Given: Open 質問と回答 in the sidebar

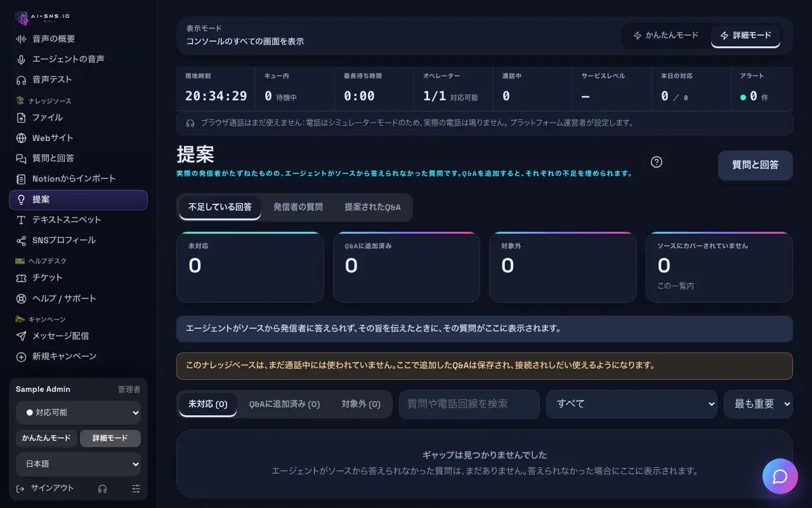Looking at the screenshot, I should pos(78,158).
